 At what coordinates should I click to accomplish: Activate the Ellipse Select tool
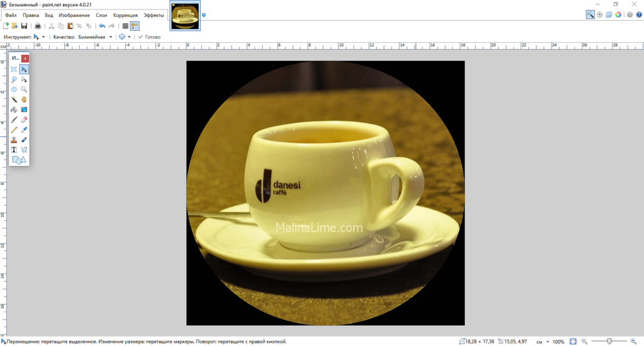click(x=14, y=89)
